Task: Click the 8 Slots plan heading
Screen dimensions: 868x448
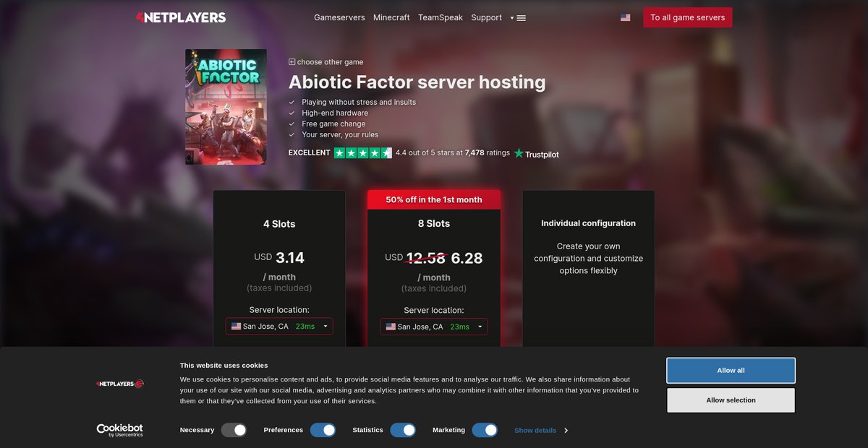Action: click(434, 224)
